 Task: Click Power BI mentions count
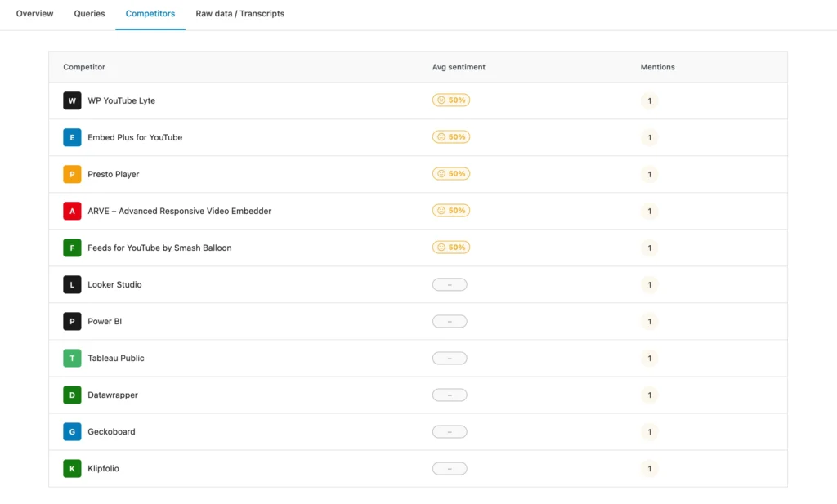click(650, 322)
